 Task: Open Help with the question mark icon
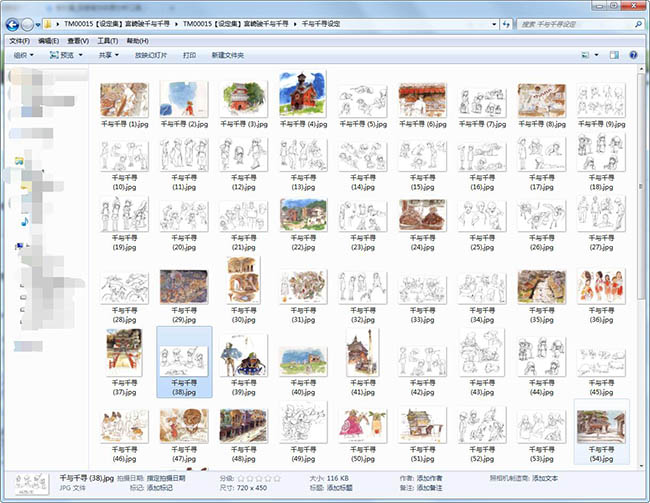(x=633, y=55)
